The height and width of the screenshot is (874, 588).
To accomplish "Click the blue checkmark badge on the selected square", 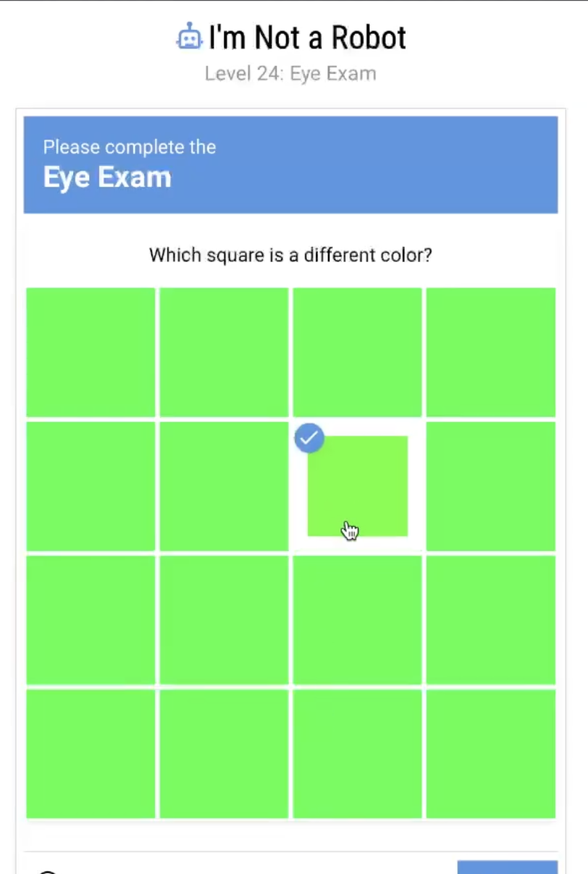I will [x=309, y=438].
